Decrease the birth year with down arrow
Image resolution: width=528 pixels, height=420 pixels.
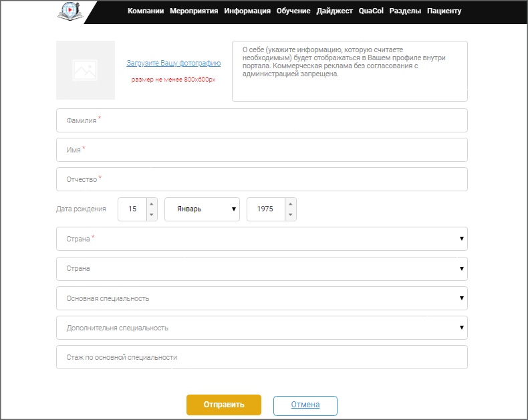click(290, 215)
